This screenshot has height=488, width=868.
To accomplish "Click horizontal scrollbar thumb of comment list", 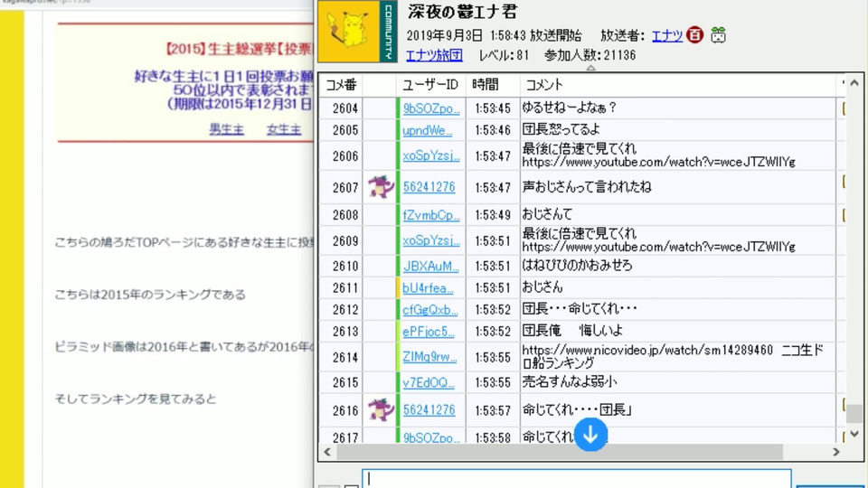I will point(560,452).
